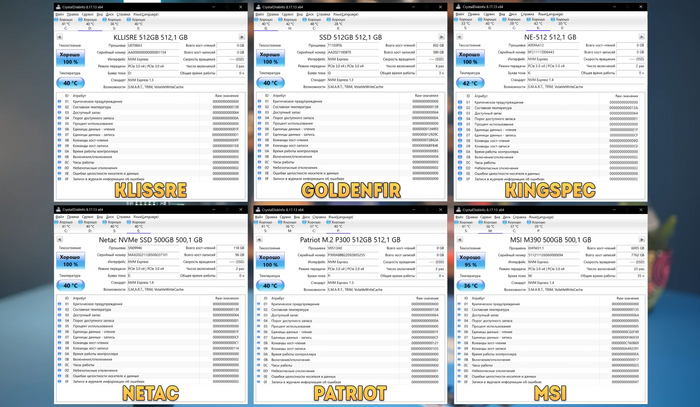Click 42 °C temperature button in NE-512 window

470,83
